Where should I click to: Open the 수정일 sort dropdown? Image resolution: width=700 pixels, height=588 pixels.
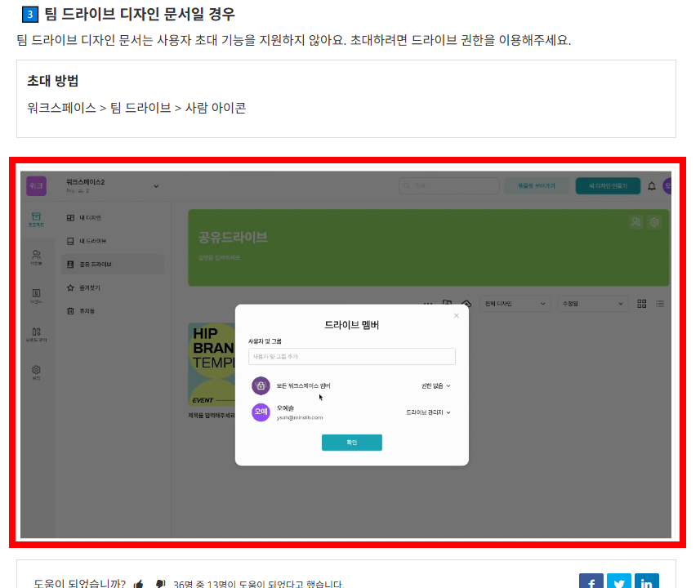pyautogui.click(x=591, y=304)
